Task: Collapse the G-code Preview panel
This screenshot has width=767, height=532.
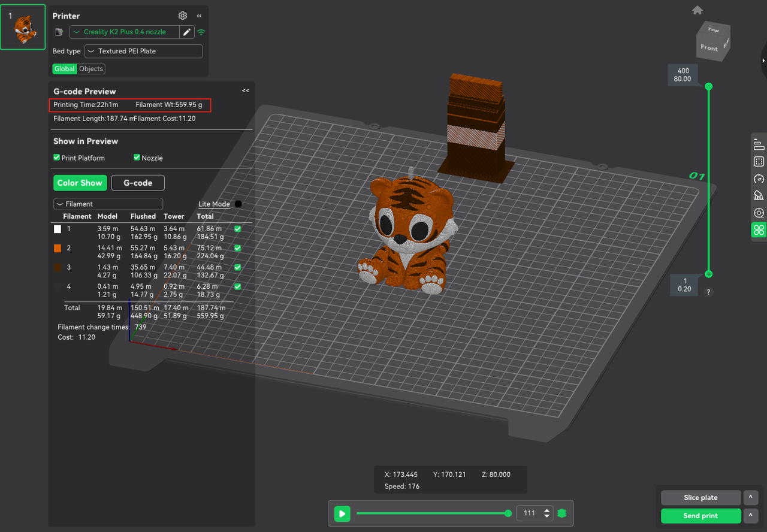Action: 245,90
